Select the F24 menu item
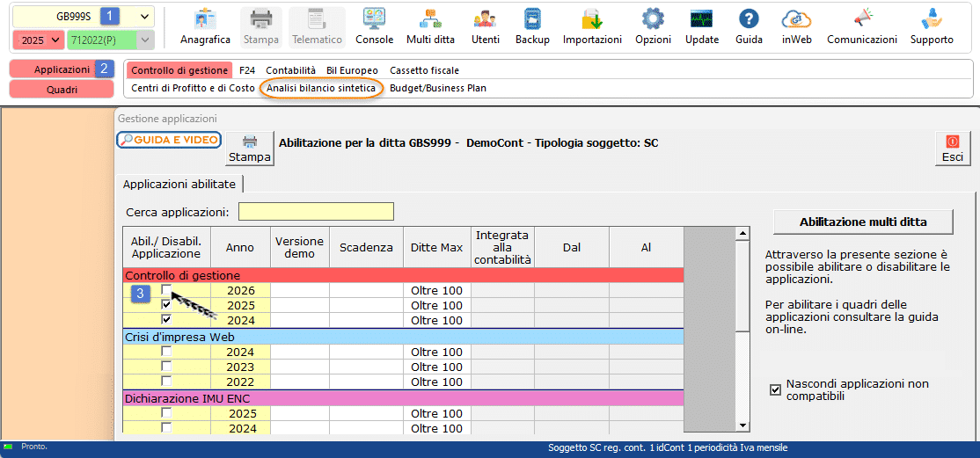The width and height of the screenshot is (980, 458). click(x=247, y=70)
